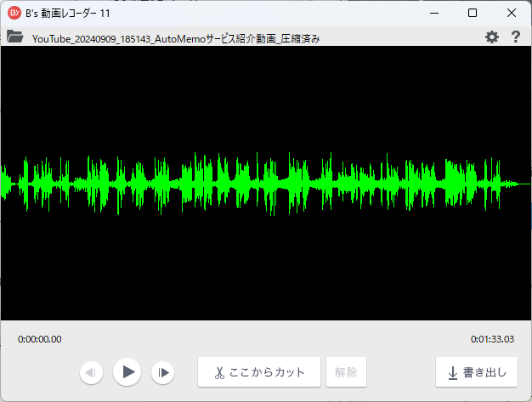Click the 0:00:00.00 start time label
The height and width of the screenshot is (402, 532).
(x=40, y=339)
